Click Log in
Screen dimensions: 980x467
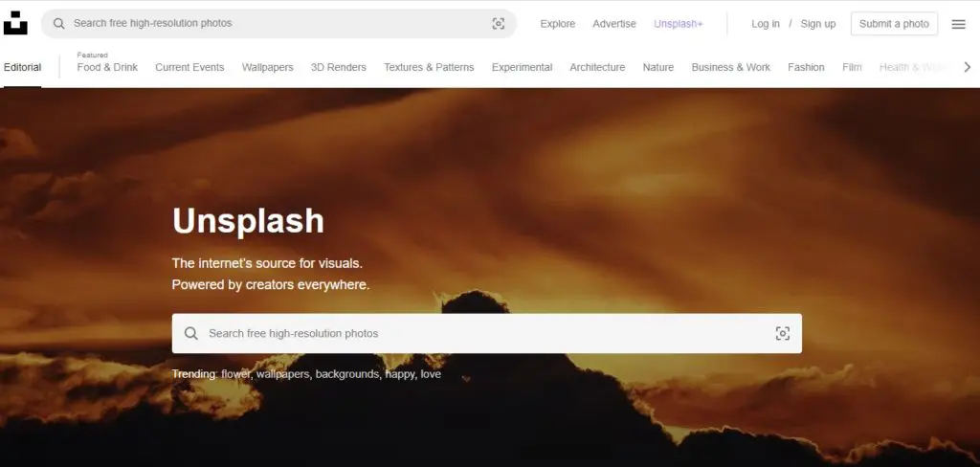(x=765, y=24)
